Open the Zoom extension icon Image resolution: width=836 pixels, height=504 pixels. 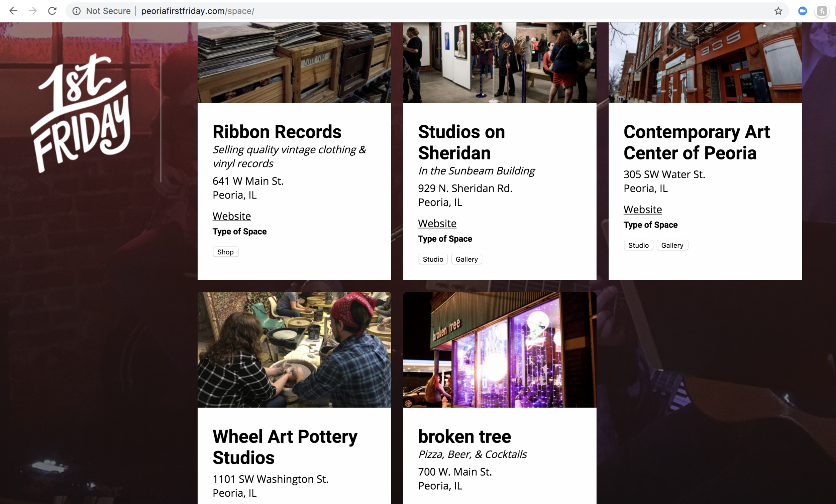803,11
